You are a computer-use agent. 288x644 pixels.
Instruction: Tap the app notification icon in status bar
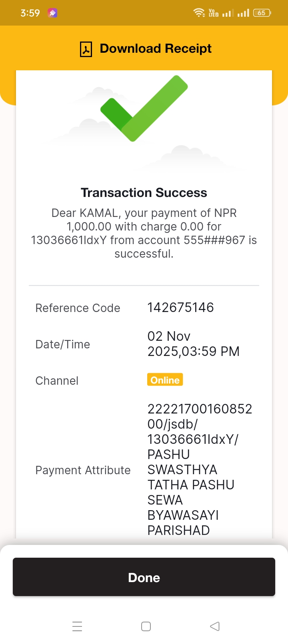[52, 13]
